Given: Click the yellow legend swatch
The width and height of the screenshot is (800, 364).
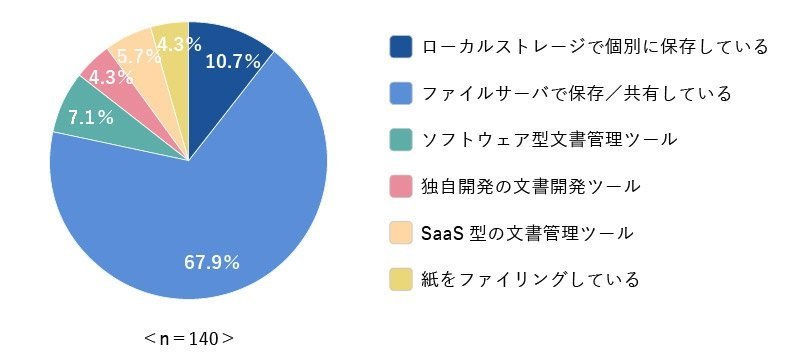Looking at the screenshot, I should [401, 280].
